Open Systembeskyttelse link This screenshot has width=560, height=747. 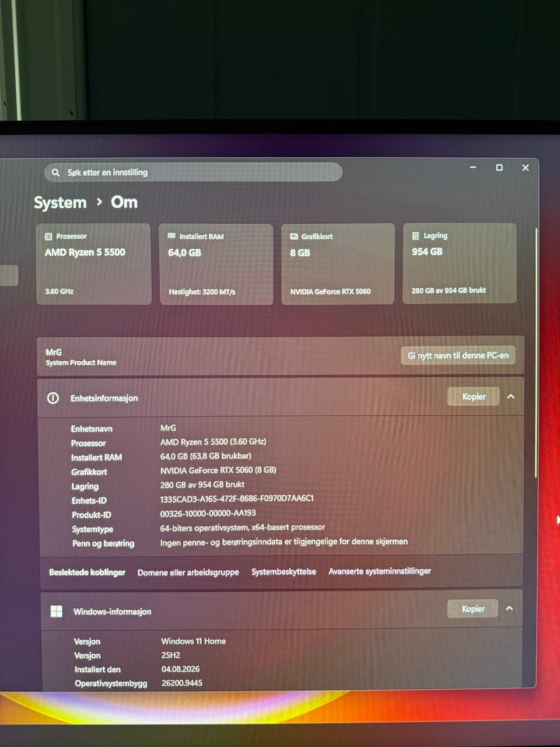(283, 571)
